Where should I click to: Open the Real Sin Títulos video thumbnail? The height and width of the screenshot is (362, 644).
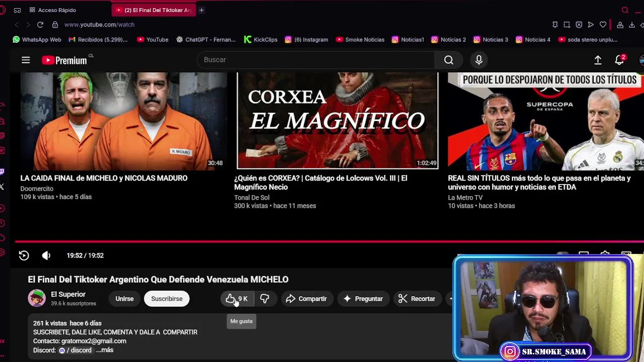click(x=546, y=121)
